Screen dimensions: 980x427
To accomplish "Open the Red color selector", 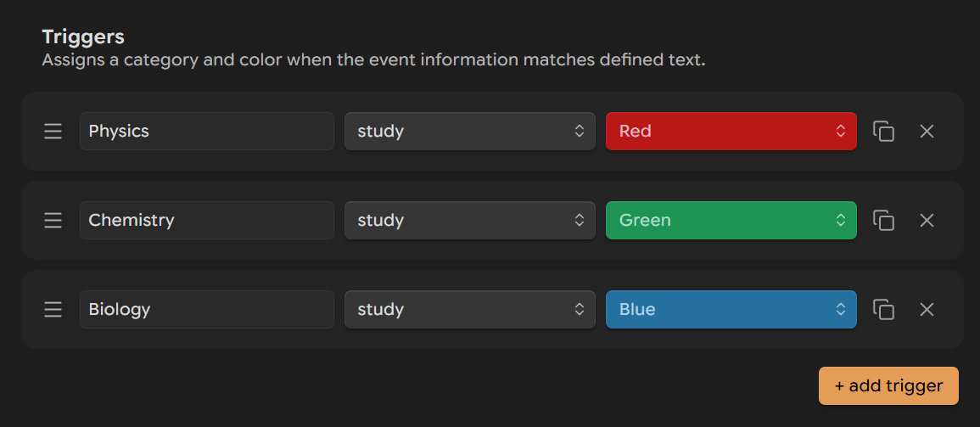I will click(x=731, y=132).
